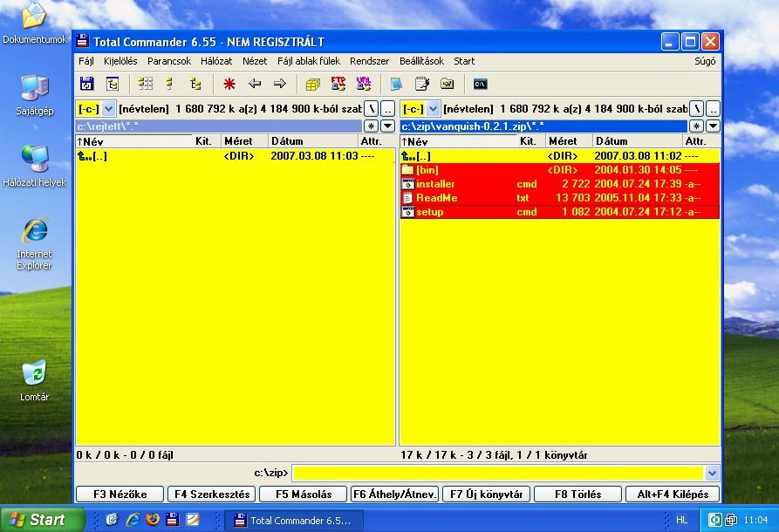Image resolution: width=779 pixels, height=532 pixels.
Task: Open the directory tree toolbar icon
Action: pyautogui.click(x=113, y=84)
